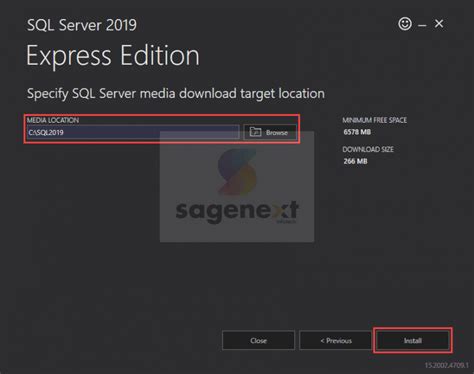Click the Browse folder button
The width and height of the screenshot is (474, 374).
point(270,132)
